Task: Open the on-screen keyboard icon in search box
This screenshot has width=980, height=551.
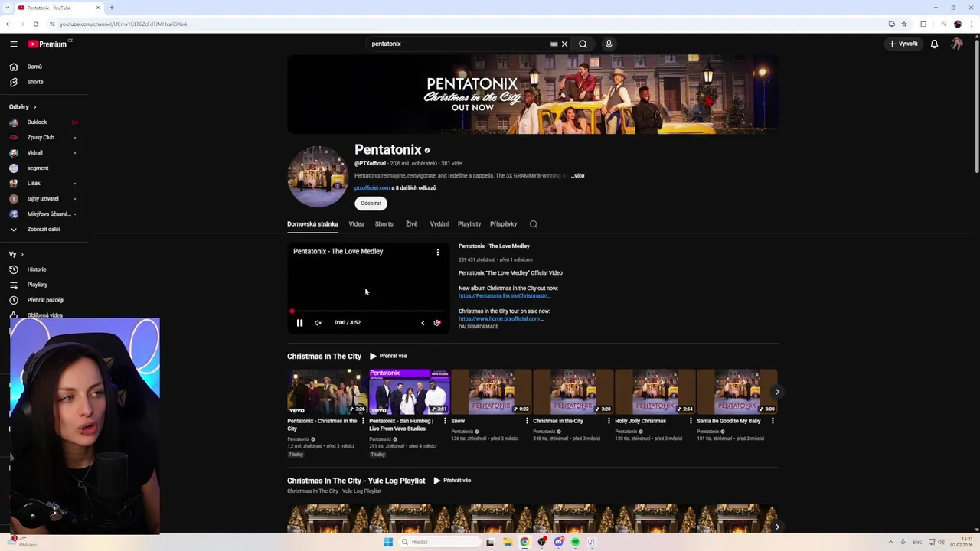Action: pyautogui.click(x=554, y=44)
